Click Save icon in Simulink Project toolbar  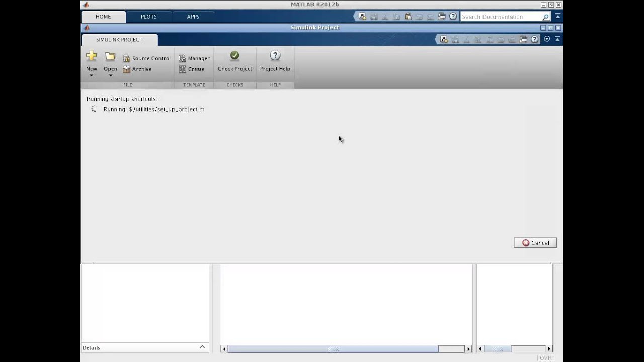(x=455, y=39)
